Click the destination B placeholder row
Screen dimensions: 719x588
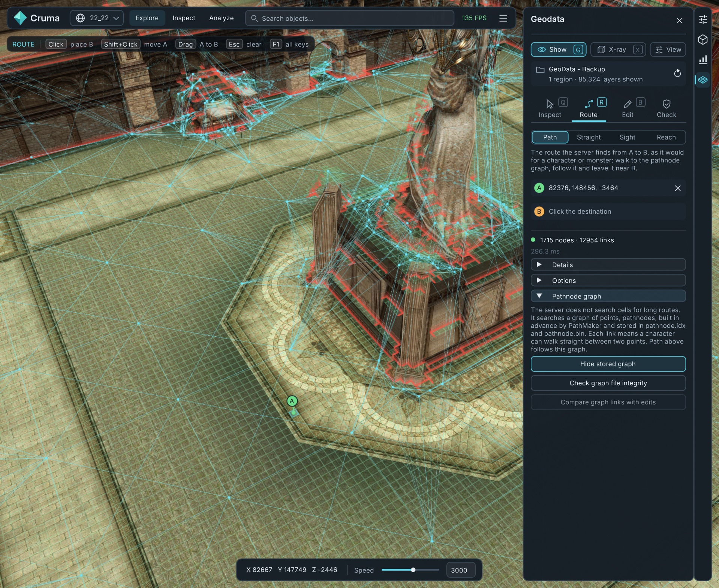coord(608,211)
